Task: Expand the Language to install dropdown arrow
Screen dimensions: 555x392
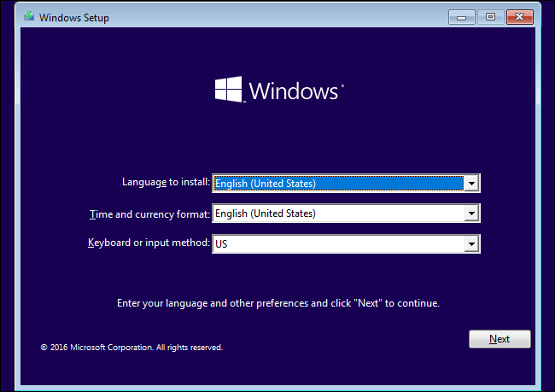Action: point(470,183)
